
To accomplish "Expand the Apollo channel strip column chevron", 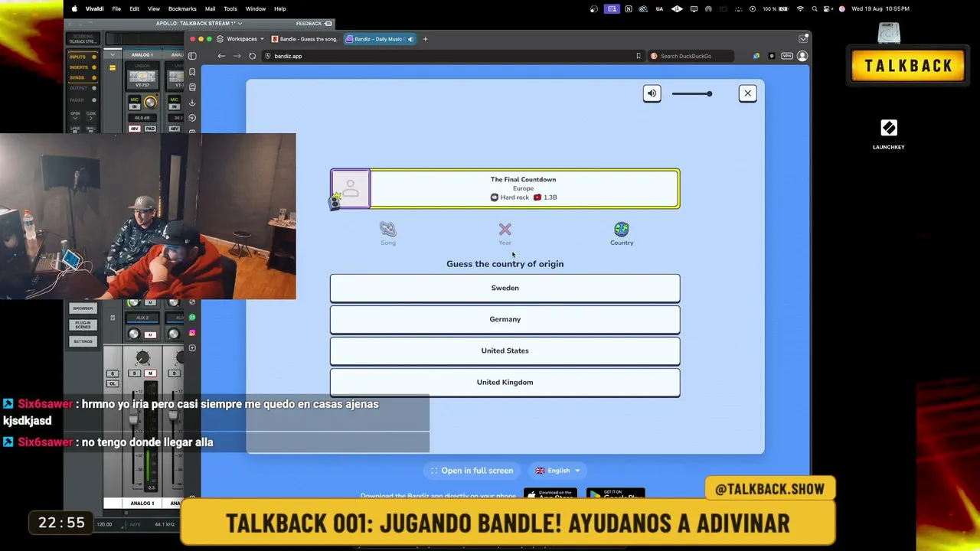I will pos(113,55).
